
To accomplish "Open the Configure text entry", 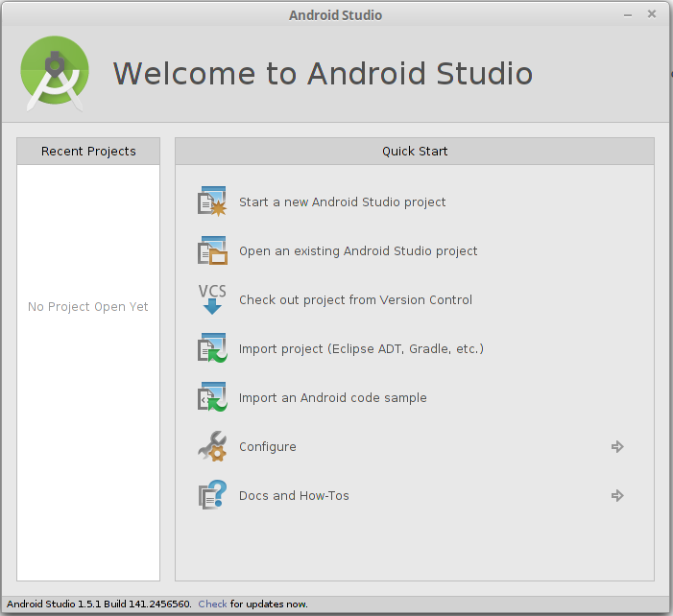I will point(268,447).
